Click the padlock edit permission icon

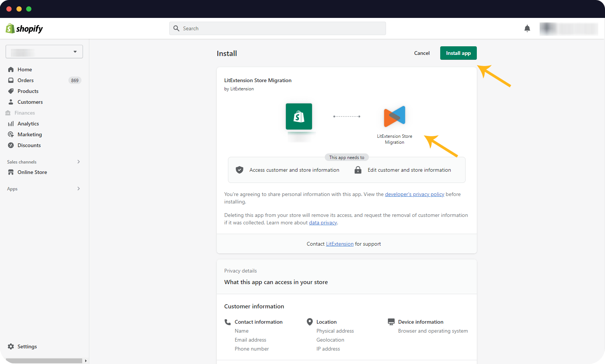[x=358, y=170]
